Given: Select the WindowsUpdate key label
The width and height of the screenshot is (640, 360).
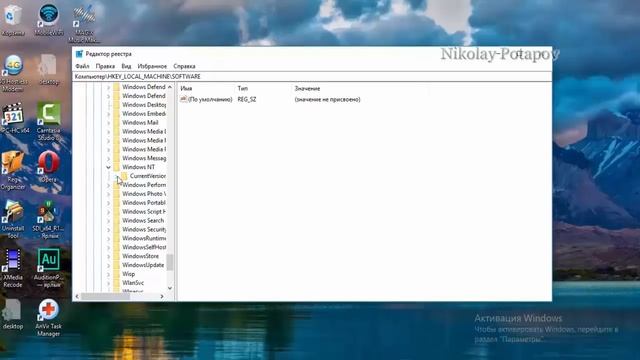Looking at the screenshot, I should pyautogui.click(x=143, y=265).
